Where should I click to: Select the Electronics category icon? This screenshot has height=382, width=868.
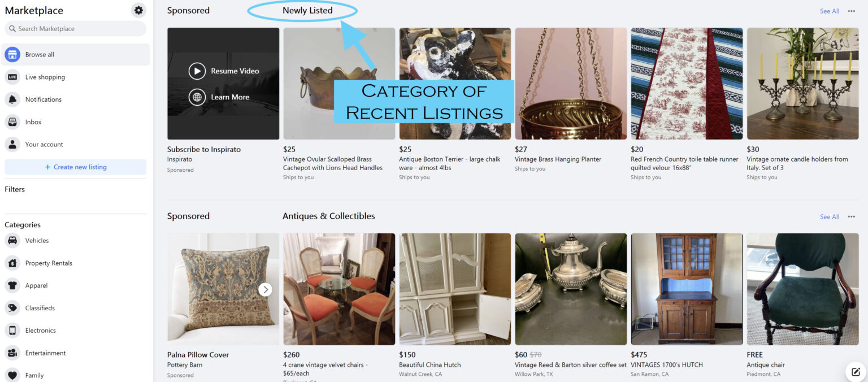click(12, 330)
